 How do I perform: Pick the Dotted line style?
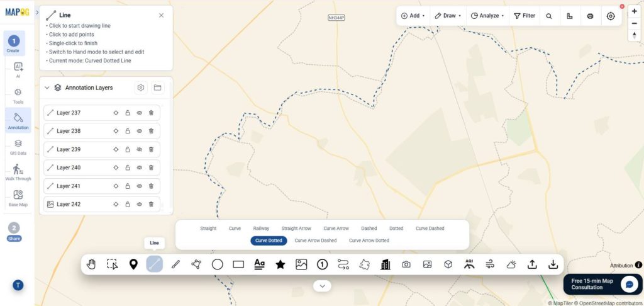pos(396,229)
